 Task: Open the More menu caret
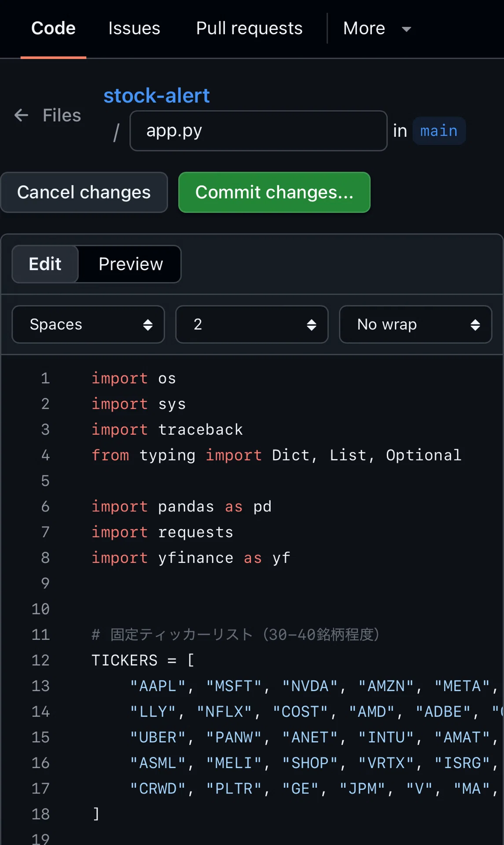pyautogui.click(x=406, y=29)
